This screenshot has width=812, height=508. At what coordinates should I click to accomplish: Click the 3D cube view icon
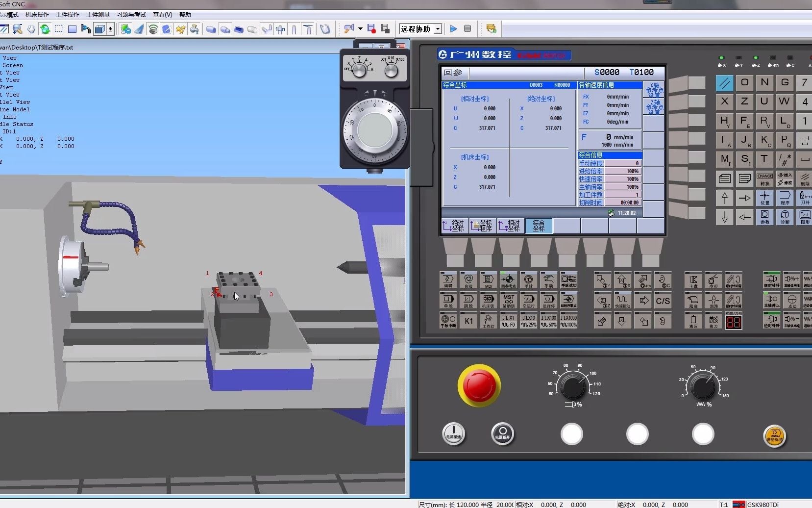pos(99,29)
